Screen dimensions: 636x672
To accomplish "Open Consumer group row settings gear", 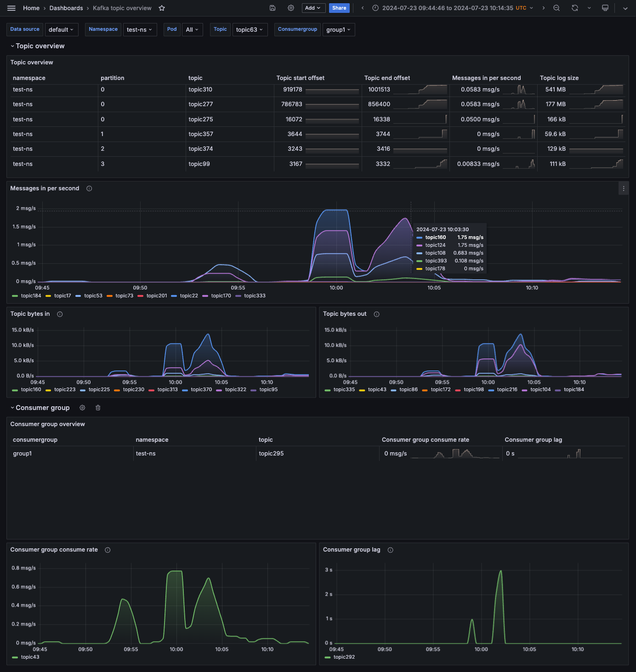I will (x=82, y=408).
